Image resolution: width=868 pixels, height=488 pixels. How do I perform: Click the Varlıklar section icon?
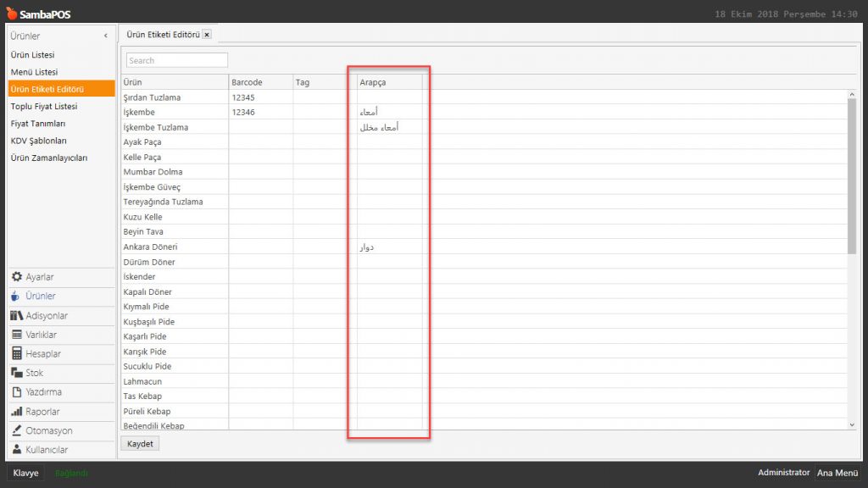tap(17, 335)
